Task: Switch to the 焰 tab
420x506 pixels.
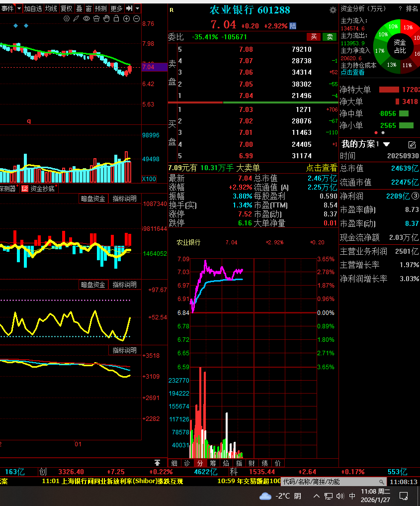Action: pos(226,463)
